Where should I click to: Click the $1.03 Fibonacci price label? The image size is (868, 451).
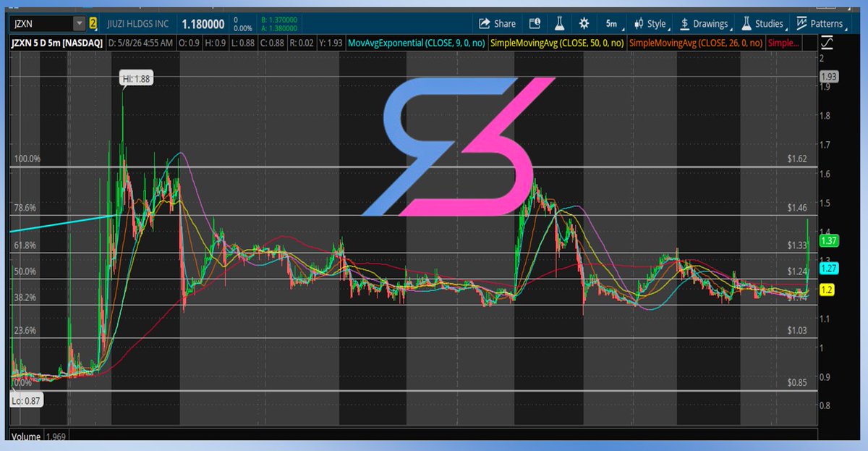click(797, 331)
